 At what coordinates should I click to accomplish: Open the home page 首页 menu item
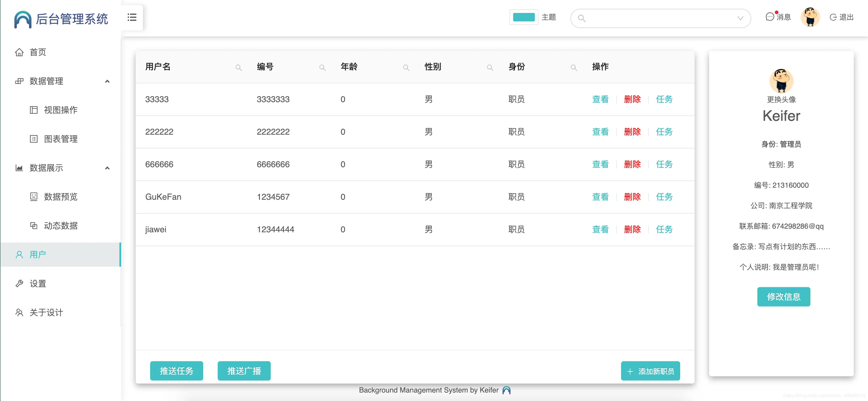(38, 52)
